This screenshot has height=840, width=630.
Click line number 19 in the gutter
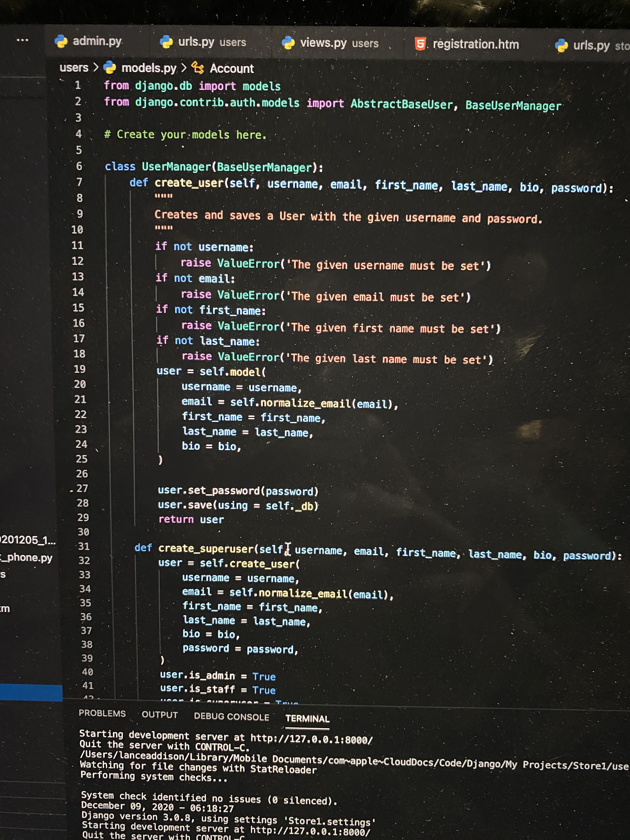coord(79,369)
